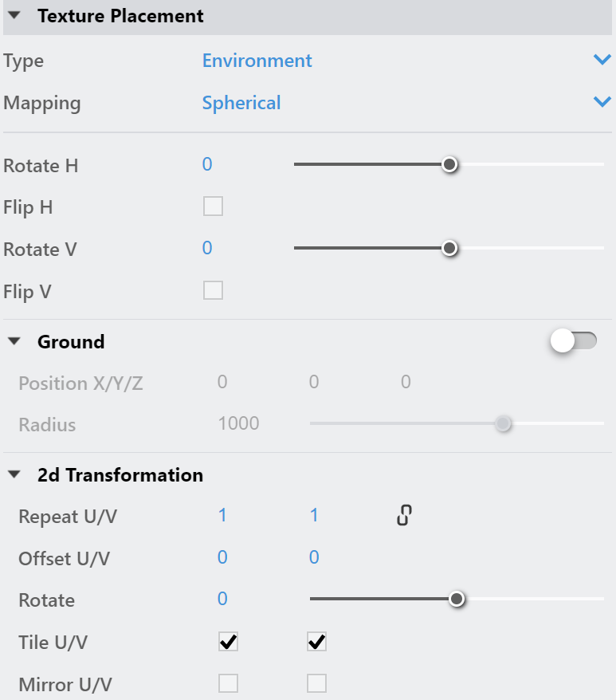616x700 pixels.
Task: Click the Rotate V slider handle
Action: [449, 248]
